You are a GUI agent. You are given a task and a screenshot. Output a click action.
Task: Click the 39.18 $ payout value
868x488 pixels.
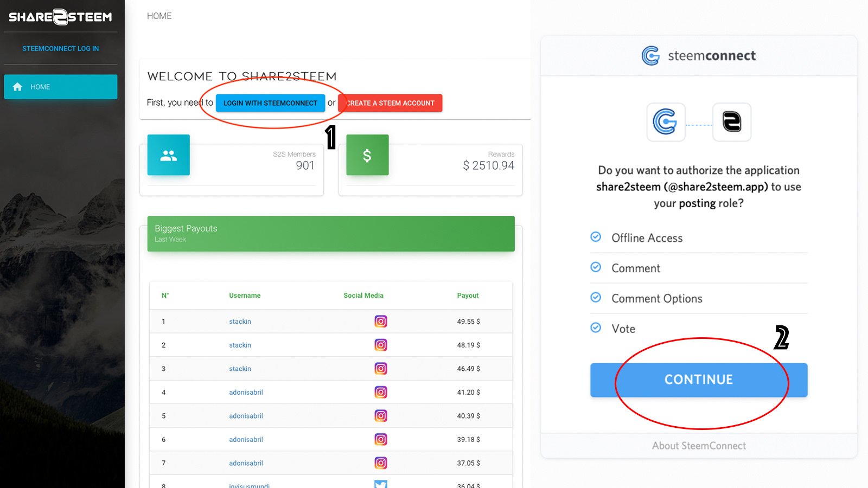click(468, 439)
